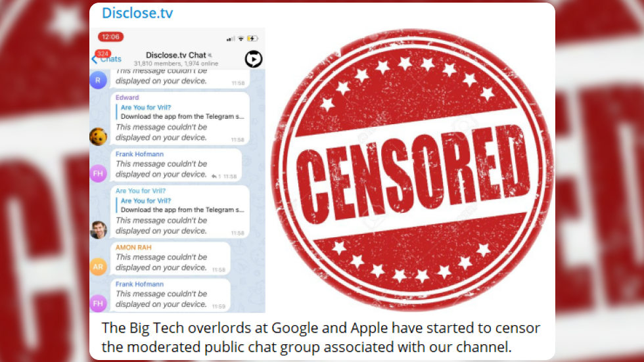Open the Disclose.tv channel name link

coord(137,12)
